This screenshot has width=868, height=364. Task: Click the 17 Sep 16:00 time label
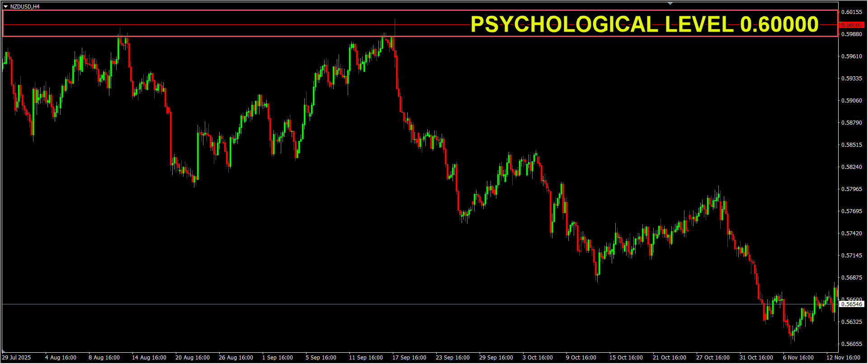409,358
